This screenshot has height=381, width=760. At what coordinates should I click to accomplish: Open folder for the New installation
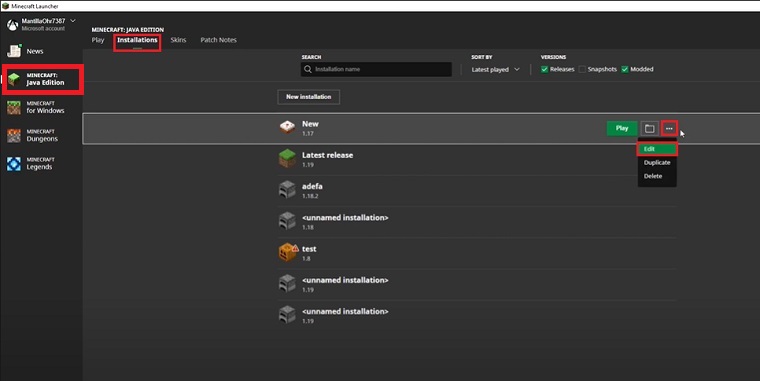tap(649, 128)
